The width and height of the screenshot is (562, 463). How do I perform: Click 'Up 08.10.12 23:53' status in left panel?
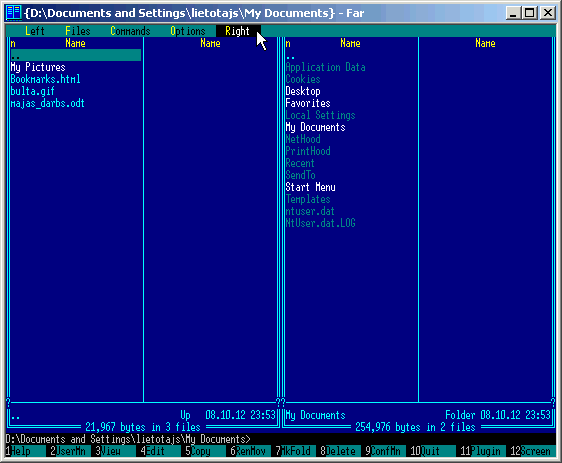click(228, 415)
